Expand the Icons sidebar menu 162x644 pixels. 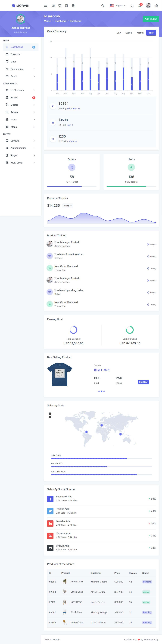[21, 120]
